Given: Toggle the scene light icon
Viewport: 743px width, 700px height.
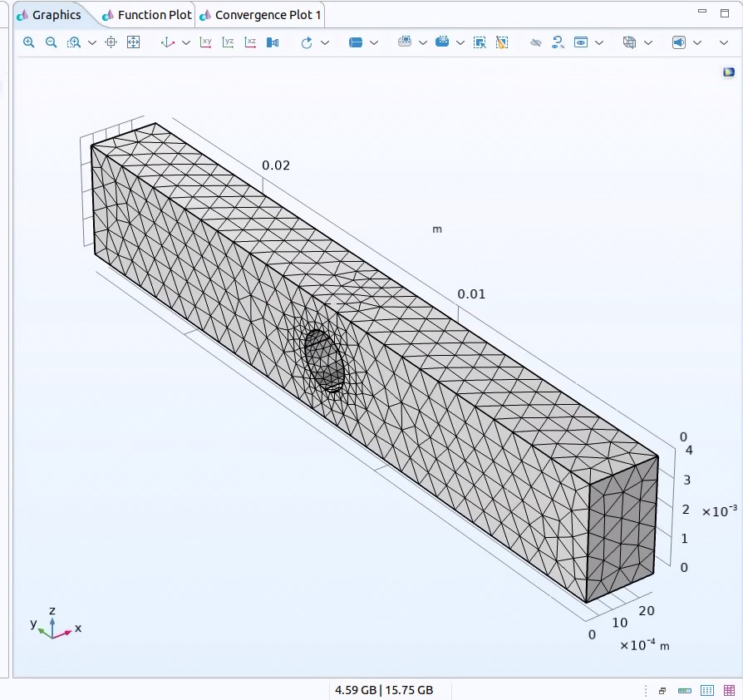Looking at the screenshot, I should [x=679, y=42].
